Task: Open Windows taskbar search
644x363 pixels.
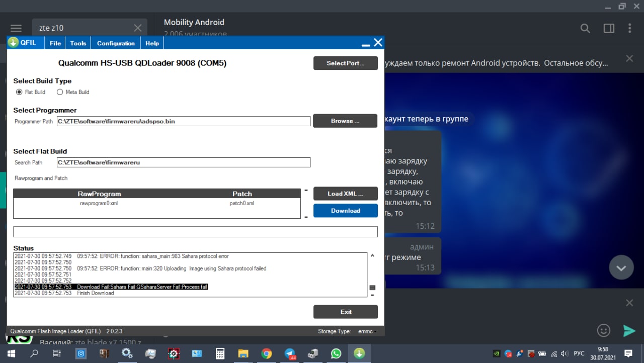Action: click(x=34, y=353)
